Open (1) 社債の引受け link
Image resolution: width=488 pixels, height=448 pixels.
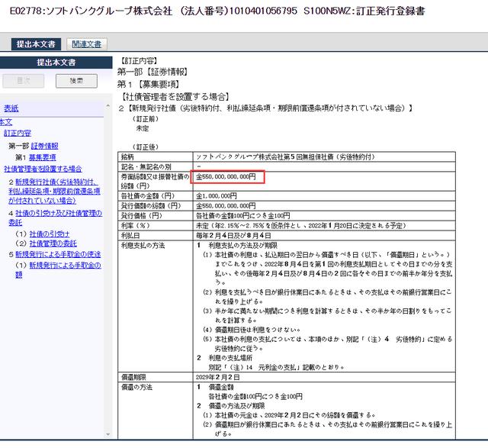click(50, 234)
